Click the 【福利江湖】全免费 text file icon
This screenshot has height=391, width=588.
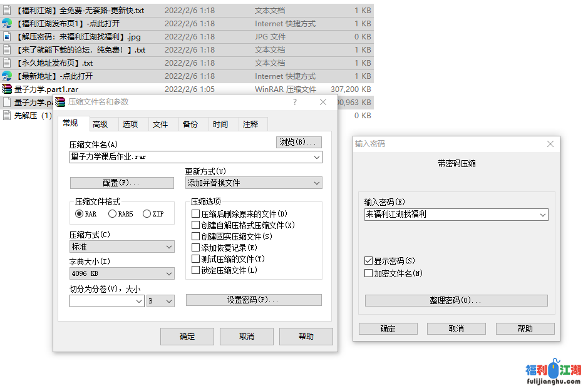(x=7, y=11)
